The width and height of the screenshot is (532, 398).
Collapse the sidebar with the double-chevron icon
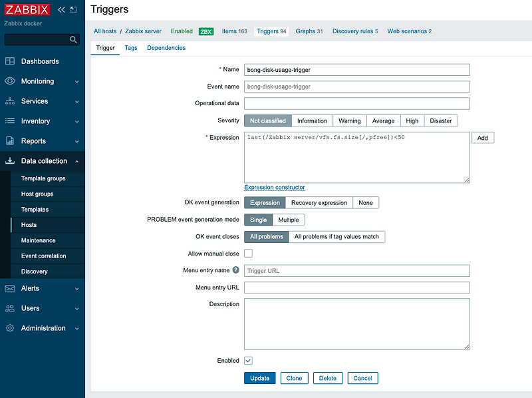pos(60,9)
